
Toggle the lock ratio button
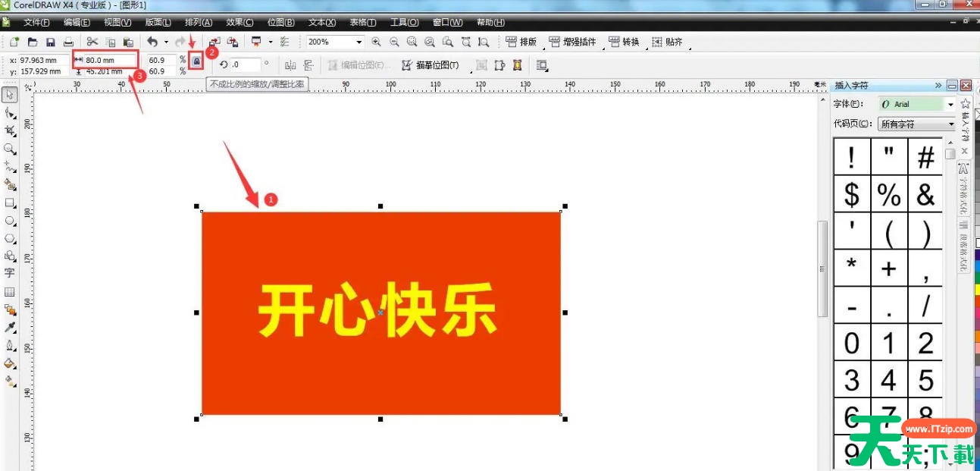(196, 60)
